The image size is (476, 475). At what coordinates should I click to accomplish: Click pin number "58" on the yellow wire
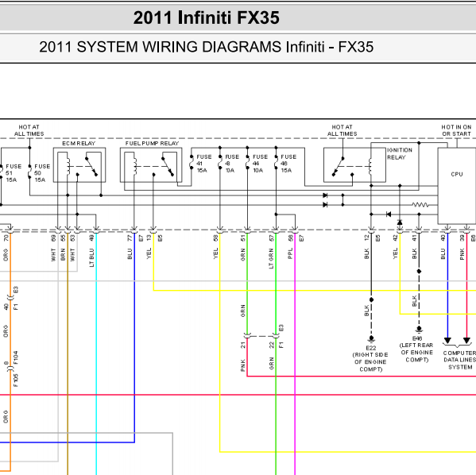215,238
